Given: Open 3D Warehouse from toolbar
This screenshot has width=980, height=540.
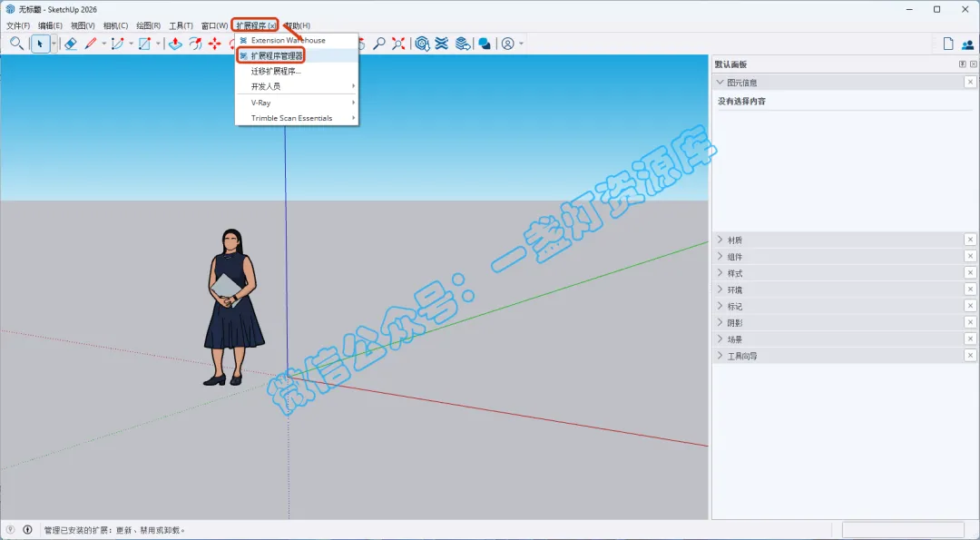Looking at the screenshot, I should pos(423,44).
